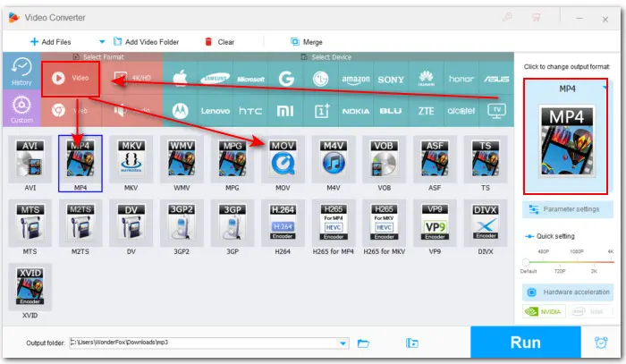Switch to the 4K/HD format category

pyautogui.click(x=132, y=78)
